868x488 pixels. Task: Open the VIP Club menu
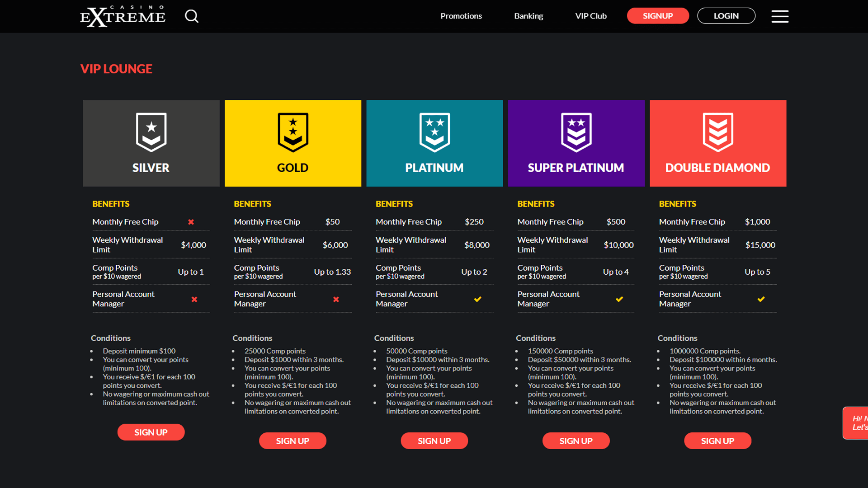pos(591,16)
